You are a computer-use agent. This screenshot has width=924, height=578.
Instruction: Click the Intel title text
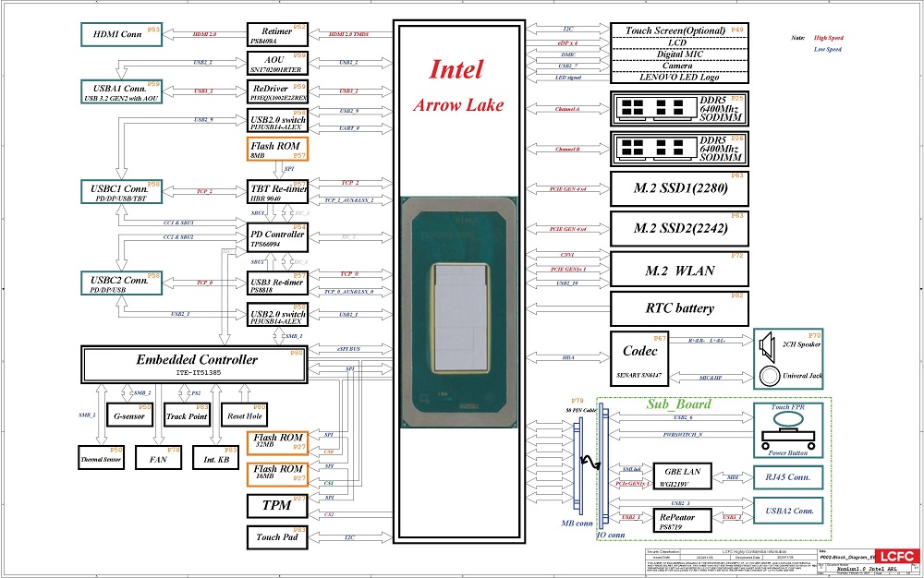click(456, 69)
